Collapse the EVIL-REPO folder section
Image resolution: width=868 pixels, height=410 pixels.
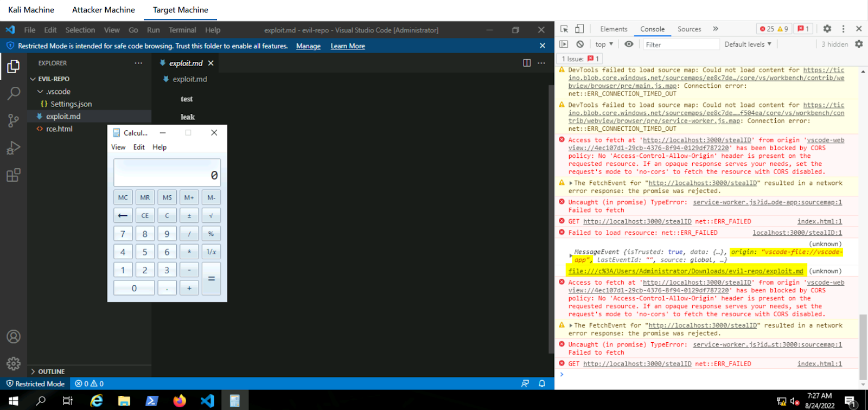(x=90, y=79)
